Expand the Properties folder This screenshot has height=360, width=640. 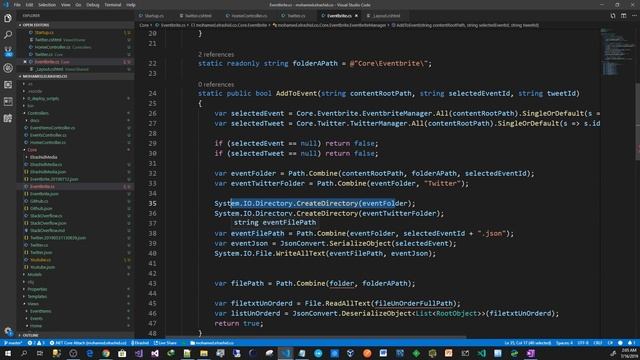(37, 289)
